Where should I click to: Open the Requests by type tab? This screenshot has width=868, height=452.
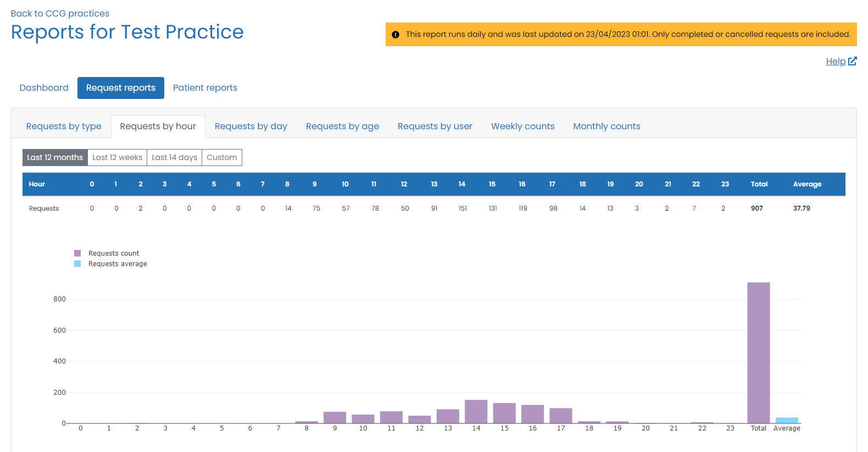(x=64, y=126)
